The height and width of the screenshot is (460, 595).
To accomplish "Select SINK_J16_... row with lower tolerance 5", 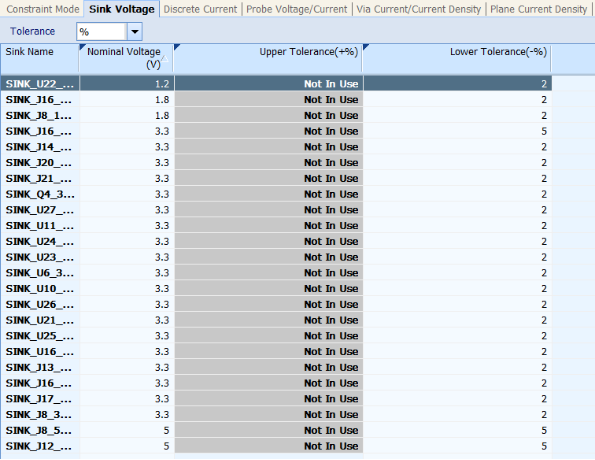I will [x=40, y=131].
